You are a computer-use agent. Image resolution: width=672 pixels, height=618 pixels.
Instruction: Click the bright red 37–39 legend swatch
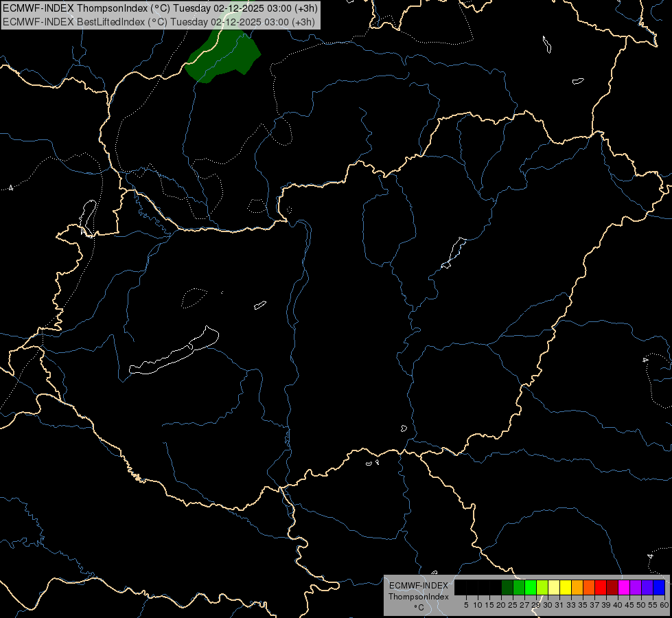(601, 588)
